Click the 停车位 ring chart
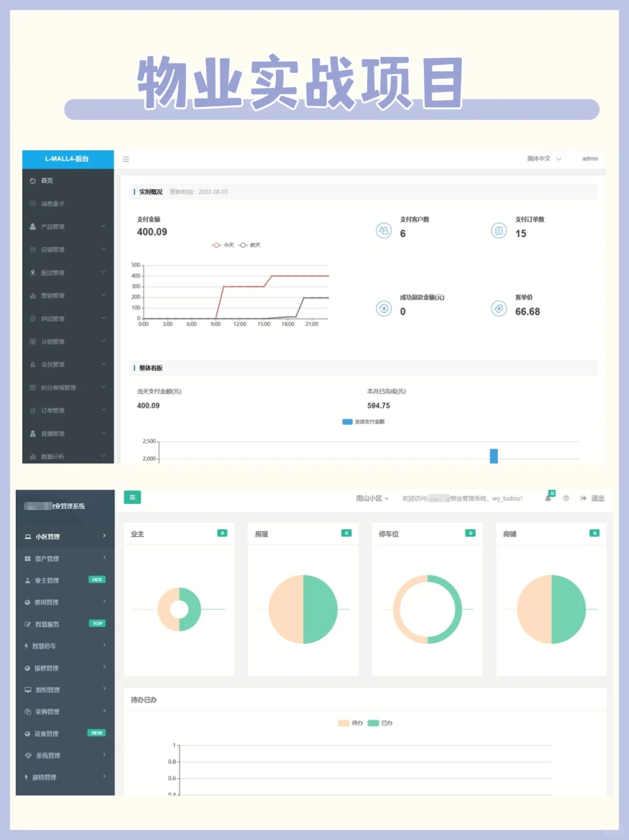 (427, 609)
